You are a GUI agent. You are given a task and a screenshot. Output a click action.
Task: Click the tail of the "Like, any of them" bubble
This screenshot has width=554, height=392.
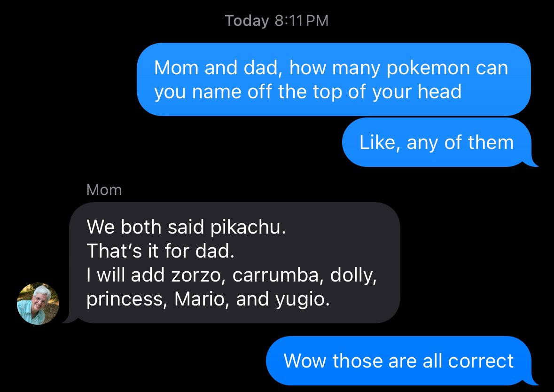tap(531, 163)
